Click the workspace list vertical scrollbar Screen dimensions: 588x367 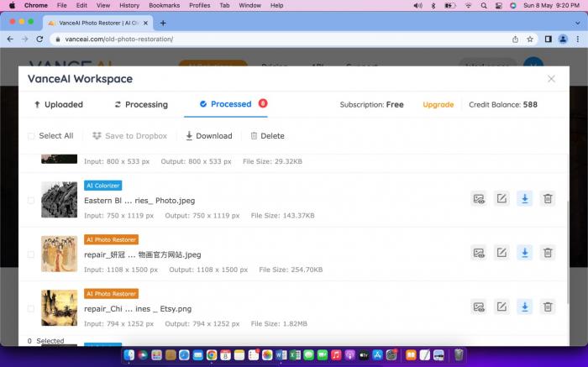point(568,252)
